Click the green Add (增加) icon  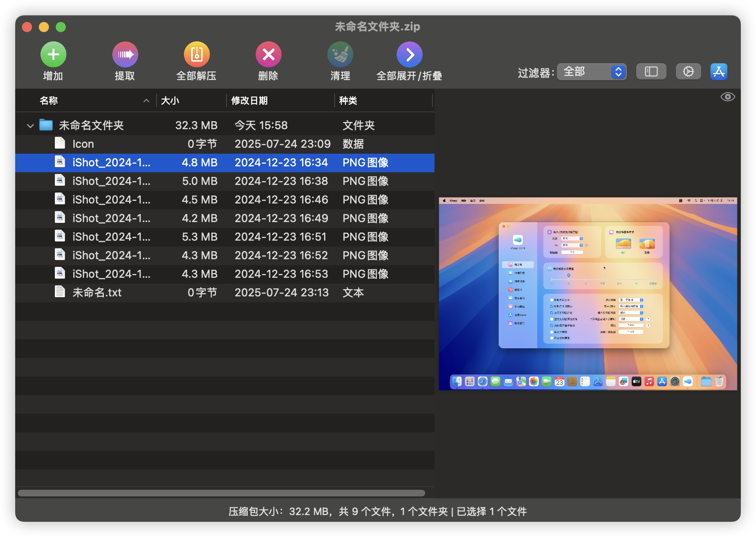point(53,55)
